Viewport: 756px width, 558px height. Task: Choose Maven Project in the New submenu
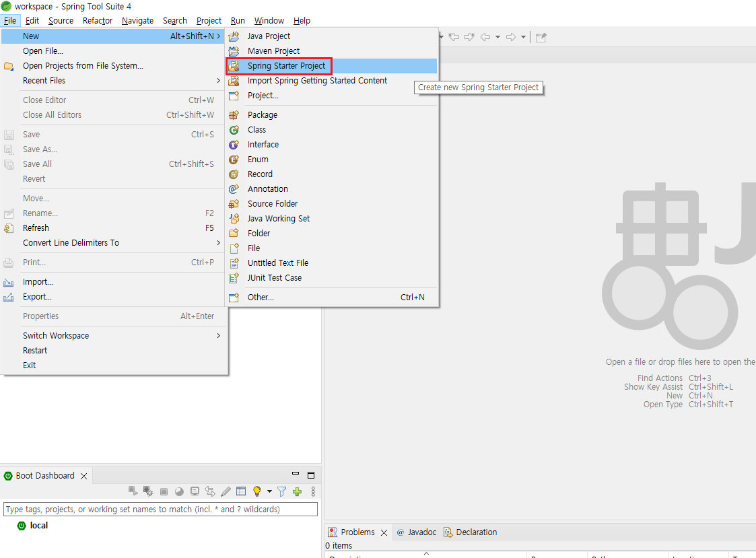click(x=273, y=50)
